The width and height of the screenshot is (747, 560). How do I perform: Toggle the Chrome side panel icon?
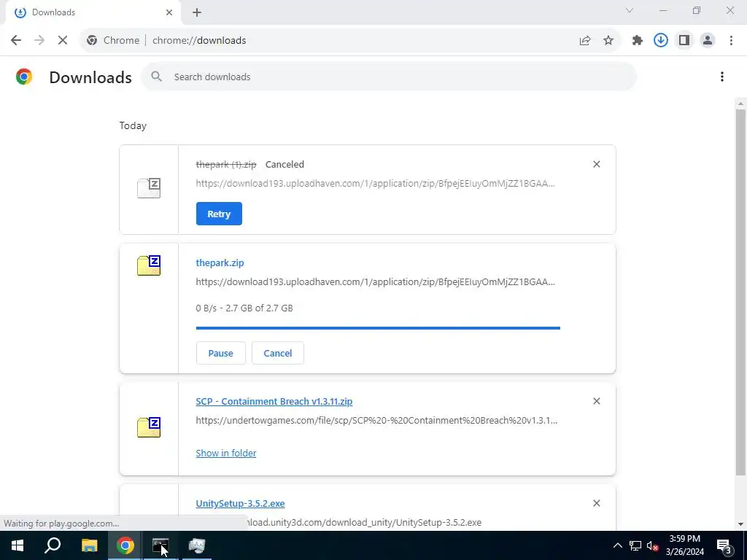click(x=684, y=41)
